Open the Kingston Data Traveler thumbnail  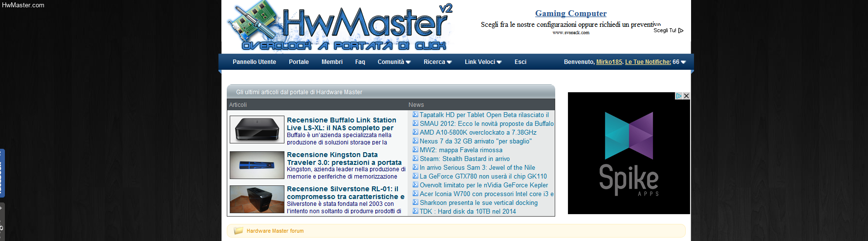[x=257, y=165]
